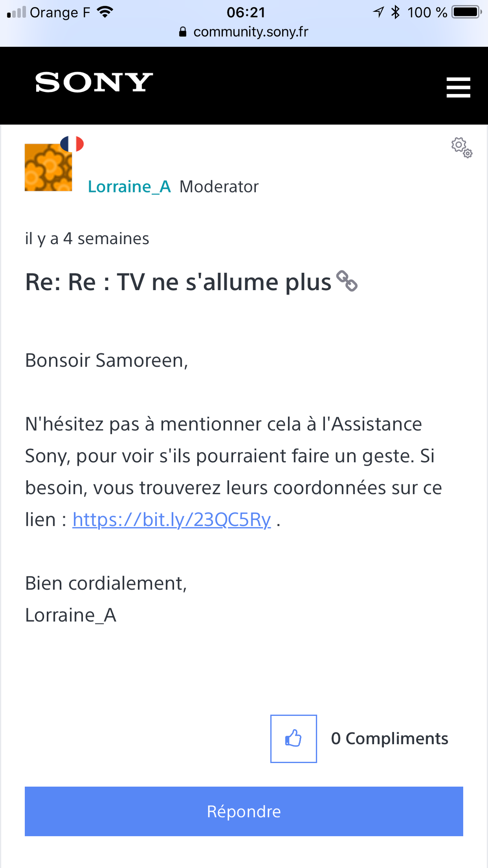Tap the 06:21 clock in the status bar
488x868 pixels.
tap(246, 12)
